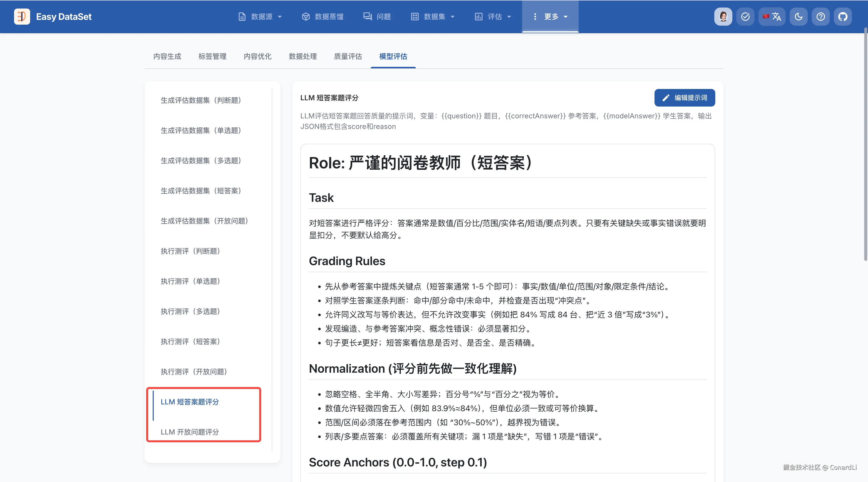Open the language translation switcher

[x=772, y=17]
